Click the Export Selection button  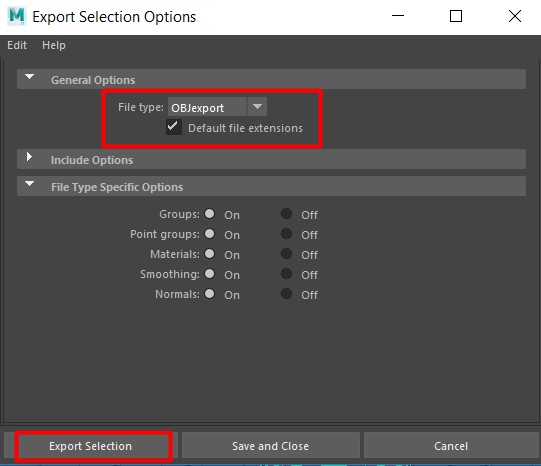[91, 446]
